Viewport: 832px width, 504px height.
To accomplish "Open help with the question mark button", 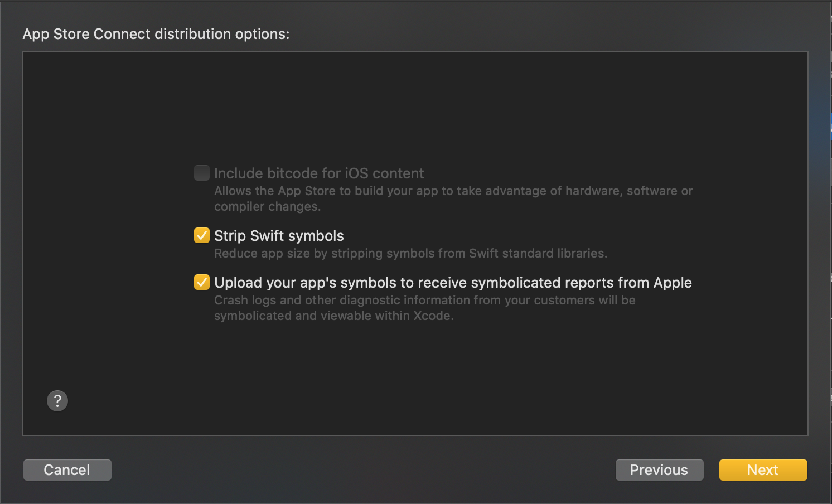I will pos(57,401).
